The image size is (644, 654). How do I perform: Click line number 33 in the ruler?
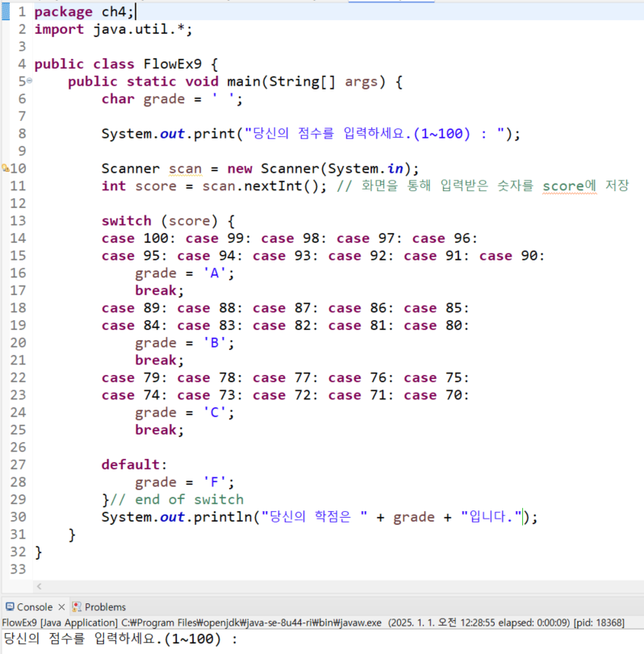pyautogui.click(x=18, y=569)
